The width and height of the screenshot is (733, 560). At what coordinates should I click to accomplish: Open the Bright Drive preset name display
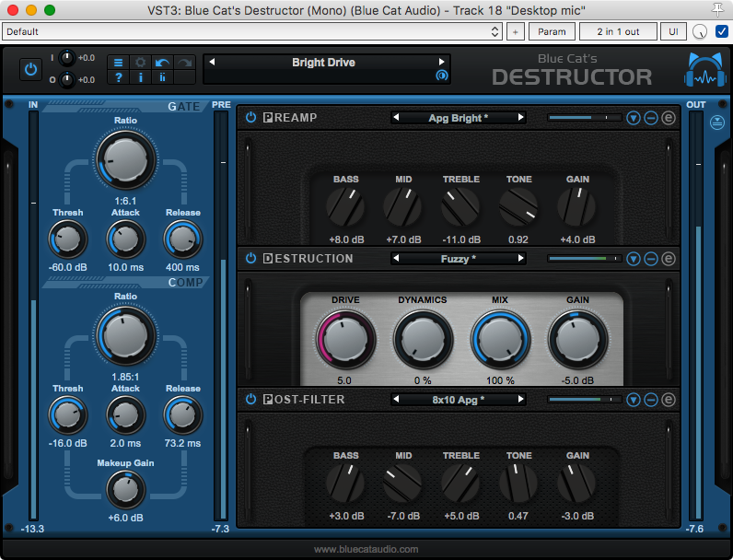click(323, 62)
